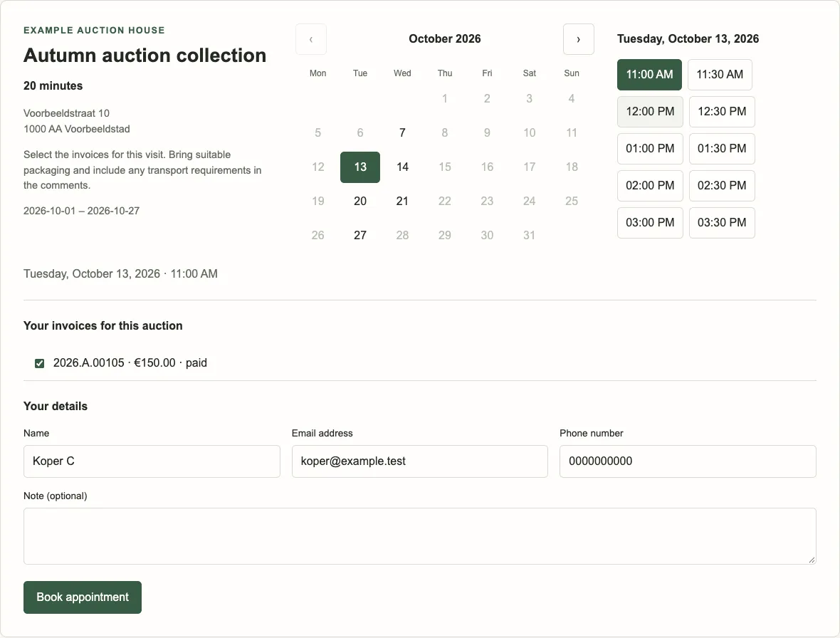Uncheck invoice 2026.A.00105 checkbox
The height and width of the screenshot is (638, 840).
point(40,363)
